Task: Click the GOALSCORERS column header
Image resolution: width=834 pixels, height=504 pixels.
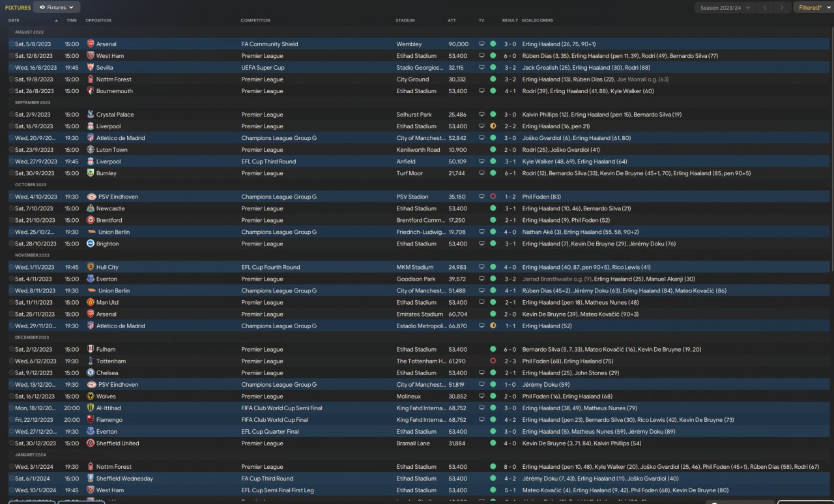Action: (x=536, y=20)
